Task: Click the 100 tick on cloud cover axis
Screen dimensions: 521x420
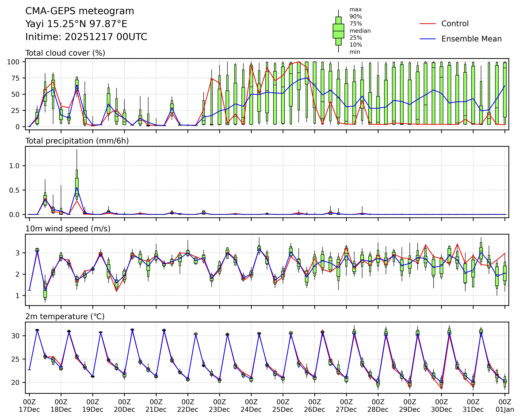Action: coord(13,62)
